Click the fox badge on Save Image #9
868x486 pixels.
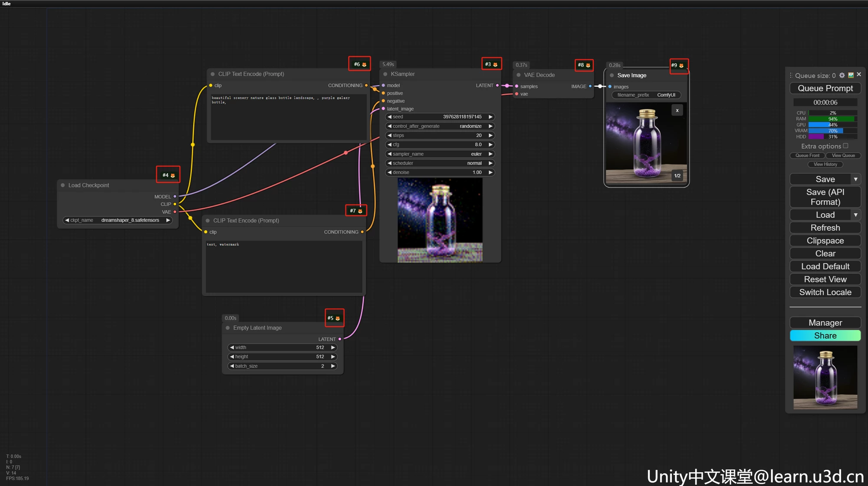point(681,66)
